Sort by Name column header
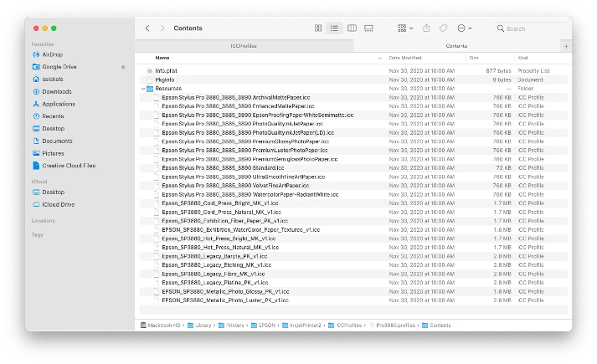Viewport: 597px width, 364px height. [162, 58]
